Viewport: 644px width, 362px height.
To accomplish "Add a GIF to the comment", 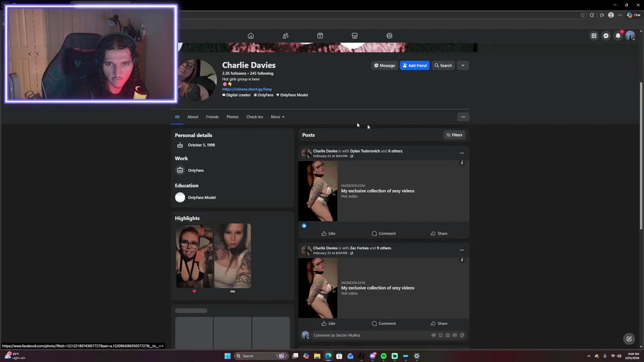I will [455, 335].
